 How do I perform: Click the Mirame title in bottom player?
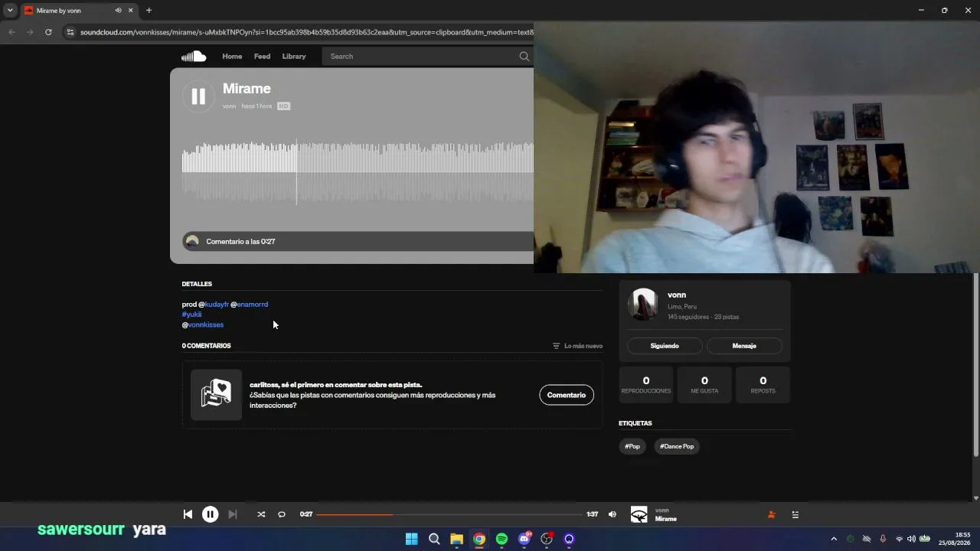click(666, 519)
